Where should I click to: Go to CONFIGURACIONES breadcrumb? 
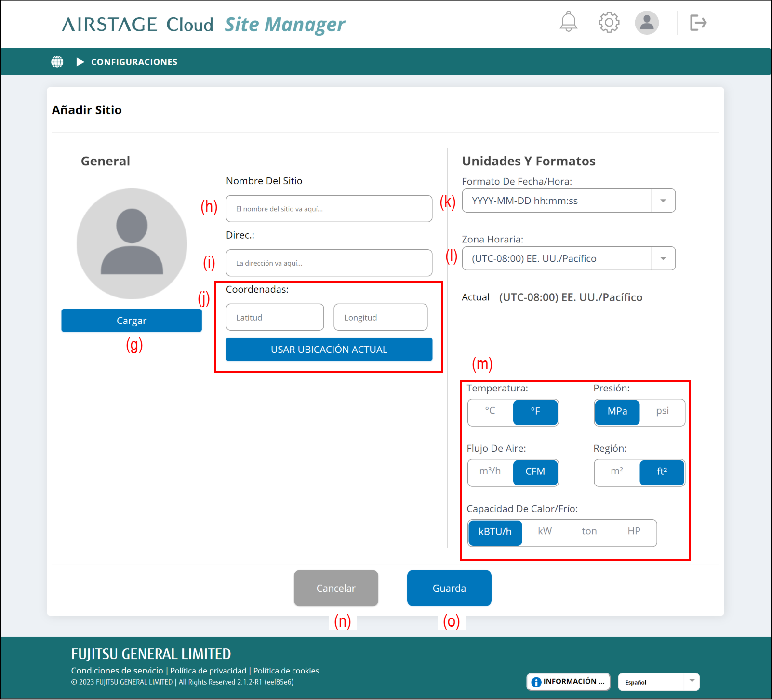tap(134, 62)
